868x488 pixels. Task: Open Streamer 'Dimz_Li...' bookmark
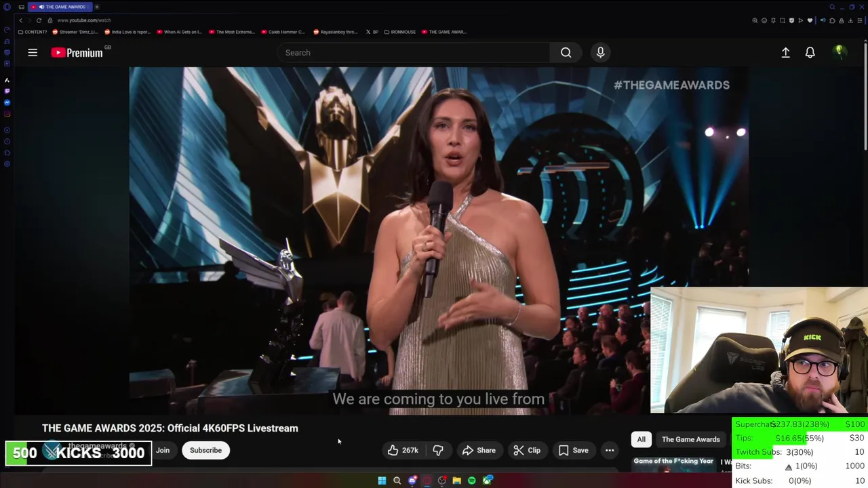(75, 32)
